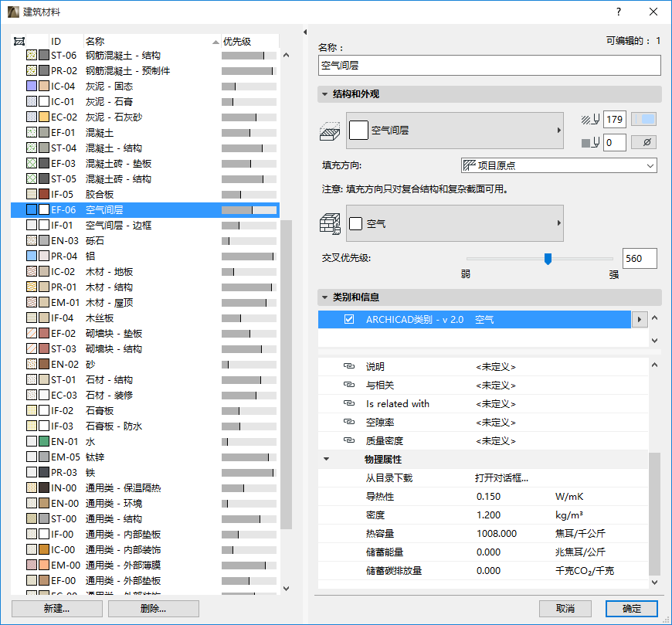The width and height of the screenshot is (672, 625).
Task: Open the 空气 surface material selector
Action: coord(455,223)
